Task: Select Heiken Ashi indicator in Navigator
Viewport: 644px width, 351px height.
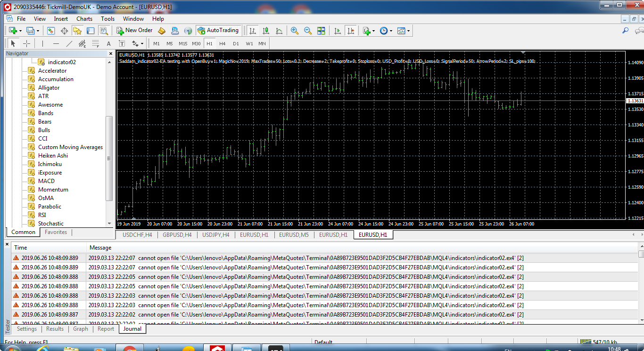Action: [53, 156]
